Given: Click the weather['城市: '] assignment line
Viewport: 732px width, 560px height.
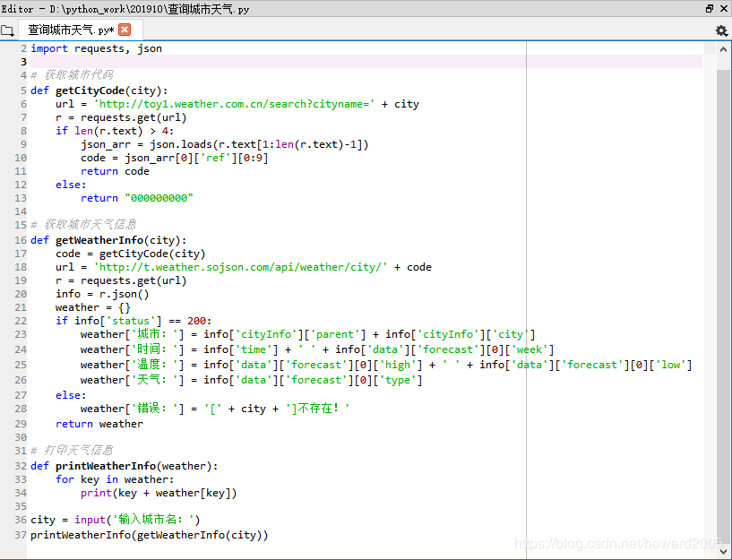Looking at the screenshot, I should tap(307, 334).
